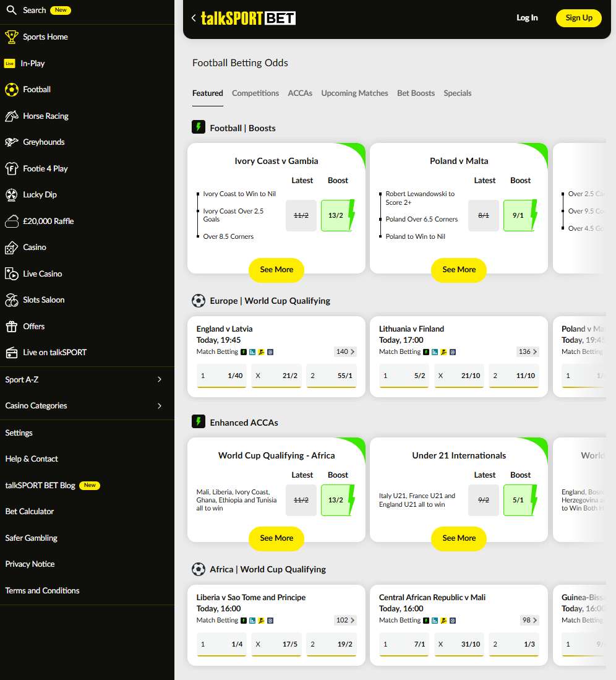Open Central African Republic v Mali 98 markets
616x680 pixels.
[x=529, y=620]
